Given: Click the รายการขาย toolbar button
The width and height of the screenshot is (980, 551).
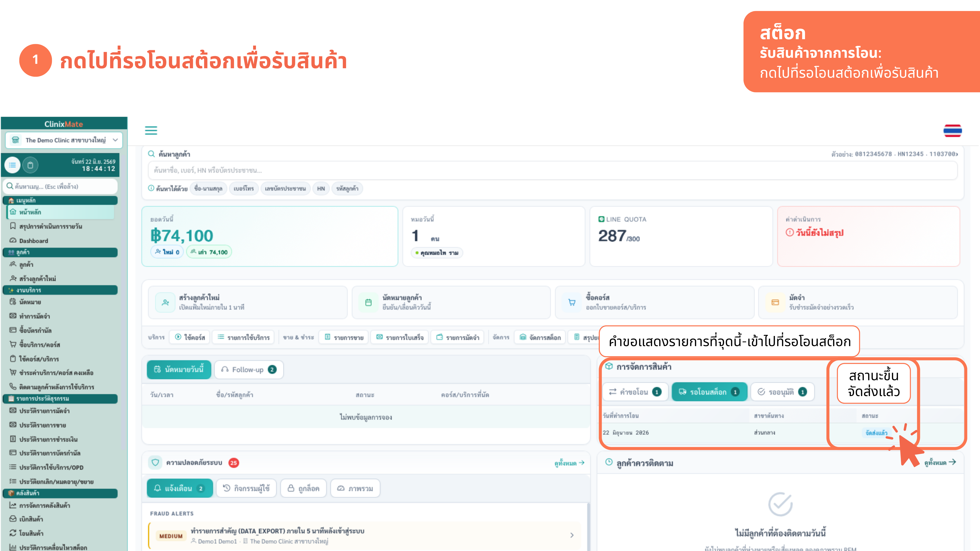Looking at the screenshot, I should click(x=343, y=337).
